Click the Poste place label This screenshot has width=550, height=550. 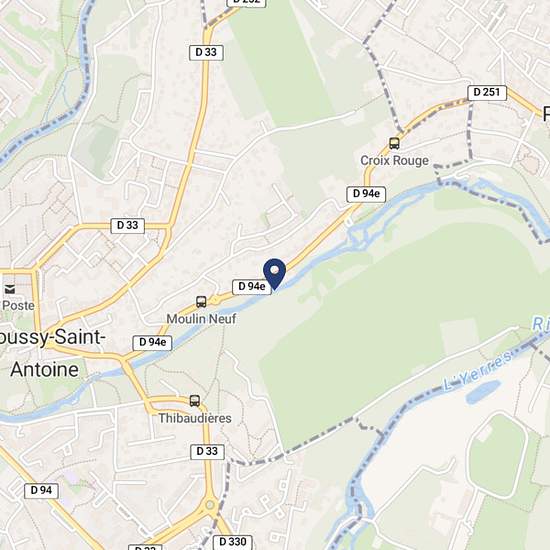[18, 306]
